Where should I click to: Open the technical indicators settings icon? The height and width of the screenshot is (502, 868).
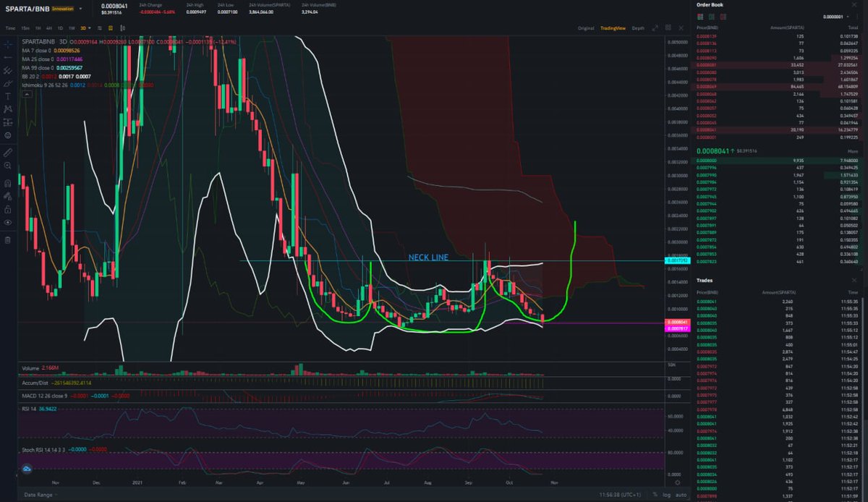[99, 28]
